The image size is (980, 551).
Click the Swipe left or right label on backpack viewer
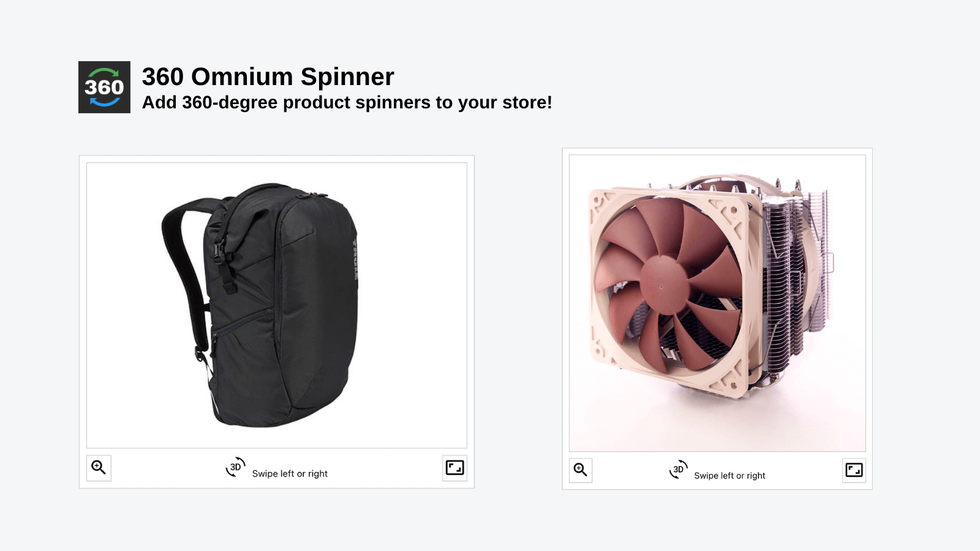point(291,473)
